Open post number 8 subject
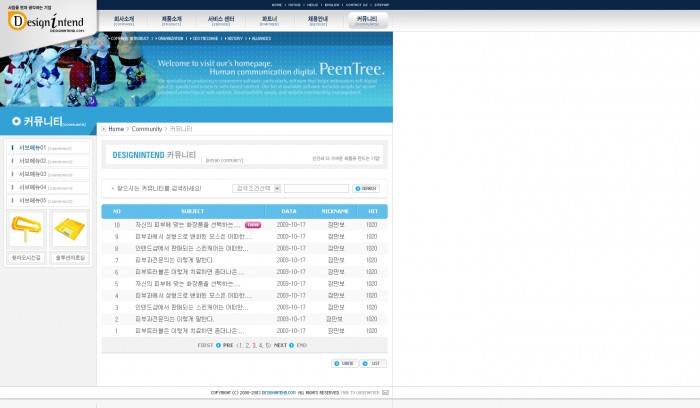Viewport: 700px width, 408px height. [x=192, y=248]
